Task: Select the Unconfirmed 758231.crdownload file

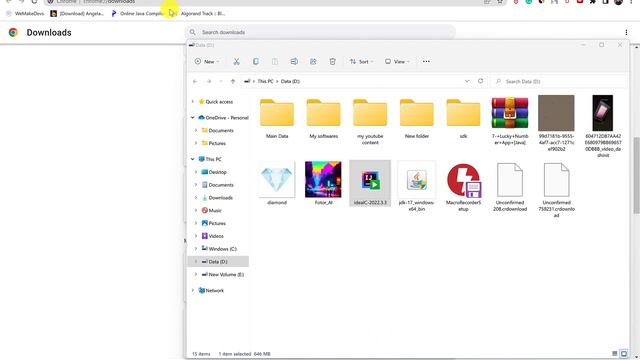Action: click(556, 190)
